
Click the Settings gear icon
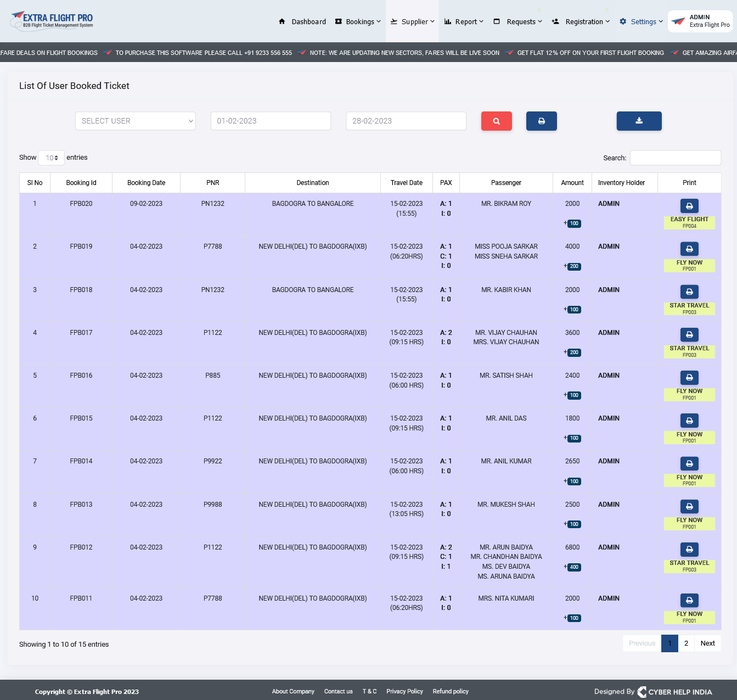coord(622,21)
